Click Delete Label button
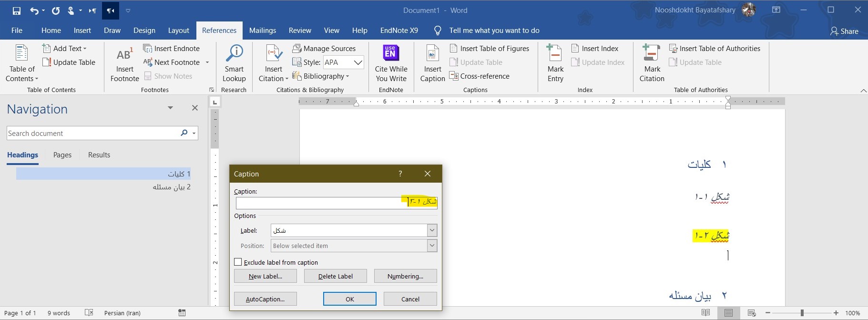868x320 pixels. click(x=336, y=276)
